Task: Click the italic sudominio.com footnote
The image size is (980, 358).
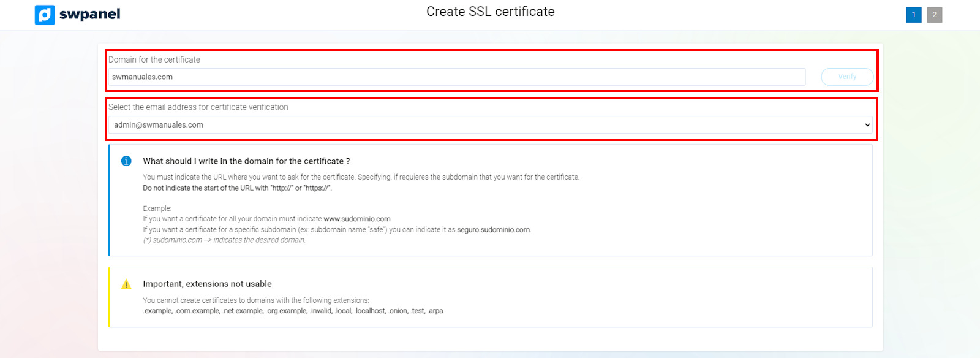Action: pos(224,240)
